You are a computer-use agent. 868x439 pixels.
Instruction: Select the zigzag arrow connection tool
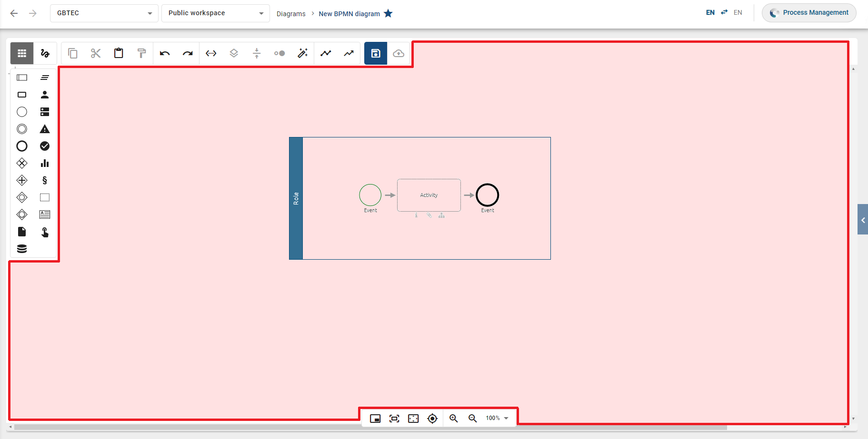point(349,53)
